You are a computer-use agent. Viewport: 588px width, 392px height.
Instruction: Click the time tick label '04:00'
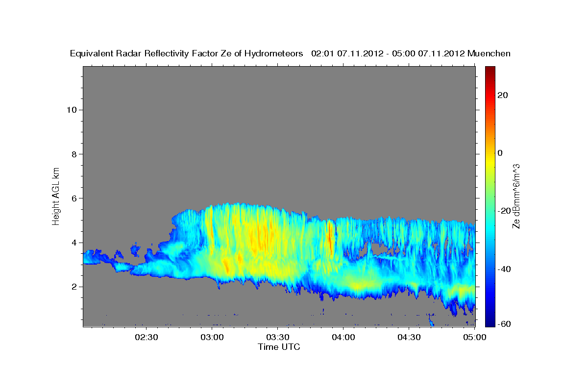(343, 337)
